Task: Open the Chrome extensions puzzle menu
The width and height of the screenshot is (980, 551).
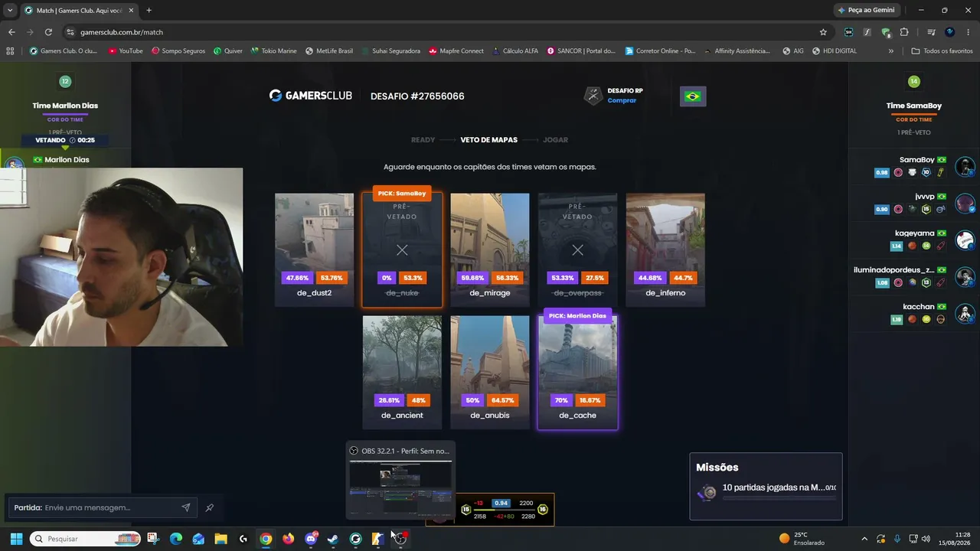Action: (x=904, y=32)
